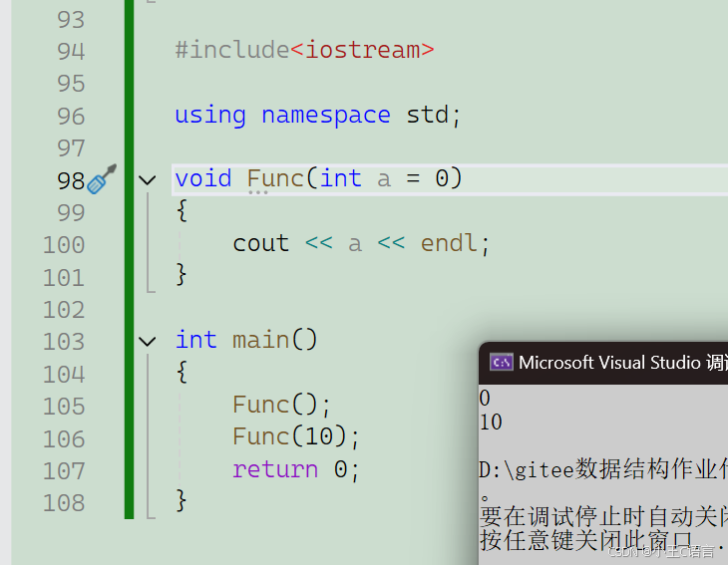Click line number 98 in the margin
The image size is (728, 565).
[x=71, y=181]
